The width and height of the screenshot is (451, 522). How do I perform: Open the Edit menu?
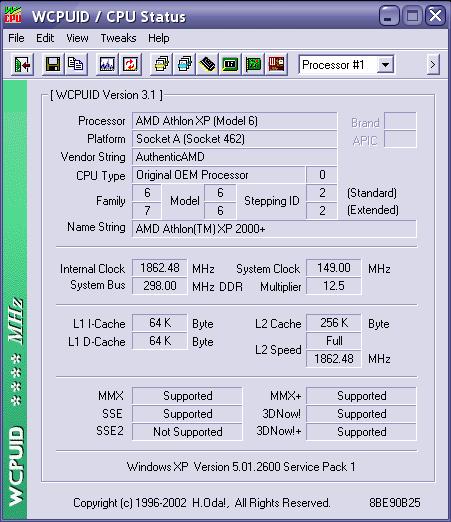[45, 38]
